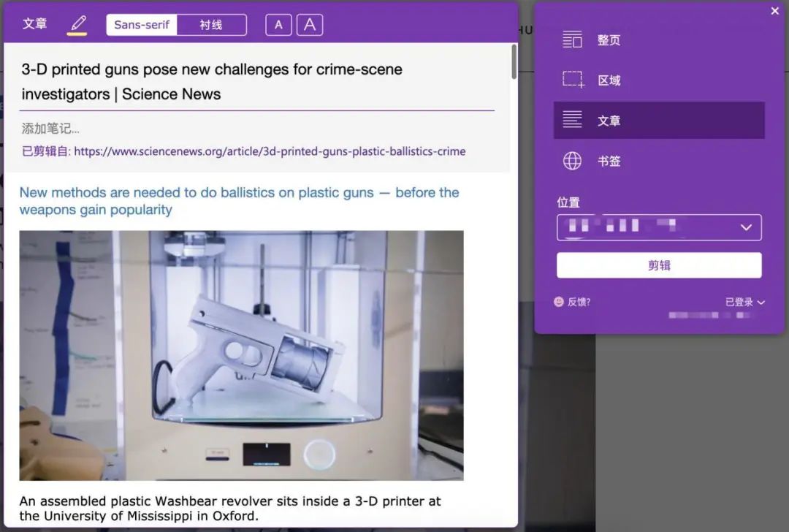Open the 反馈 feedback link

point(579,302)
